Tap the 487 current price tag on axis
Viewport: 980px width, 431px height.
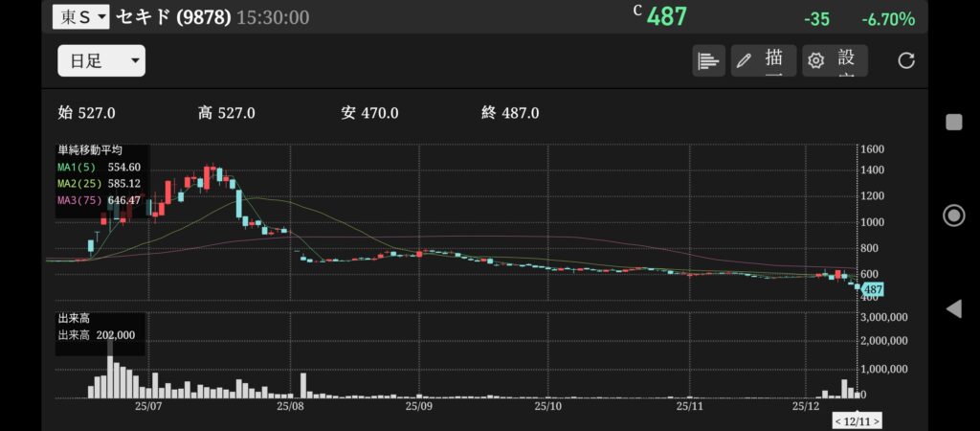(x=872, y=289)
